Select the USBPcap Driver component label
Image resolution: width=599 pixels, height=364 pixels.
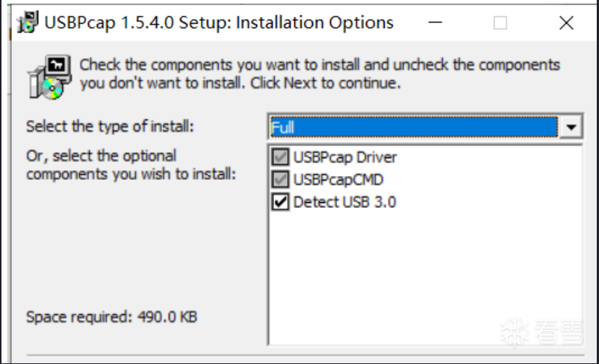pyautogui.click(x=345, y=157)
